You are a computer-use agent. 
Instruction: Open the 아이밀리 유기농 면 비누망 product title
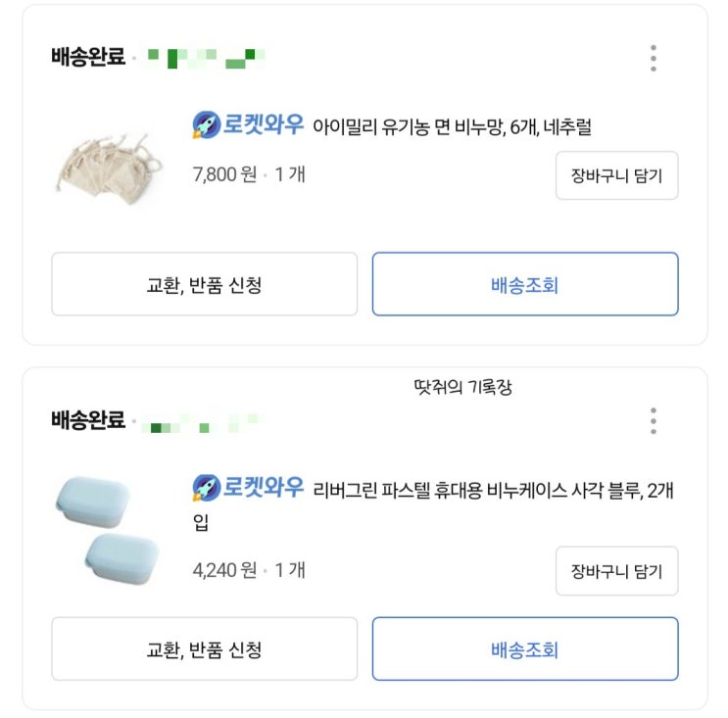pos(453,127)
